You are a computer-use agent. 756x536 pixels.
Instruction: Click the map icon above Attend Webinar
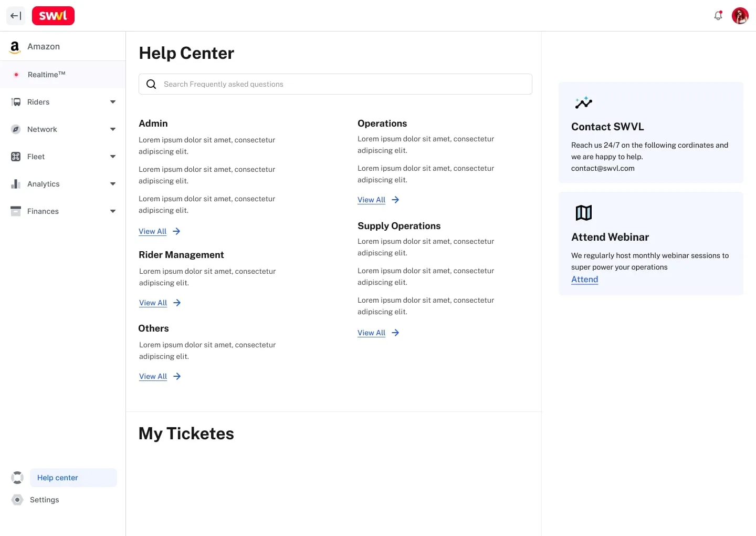coord(583,213)
